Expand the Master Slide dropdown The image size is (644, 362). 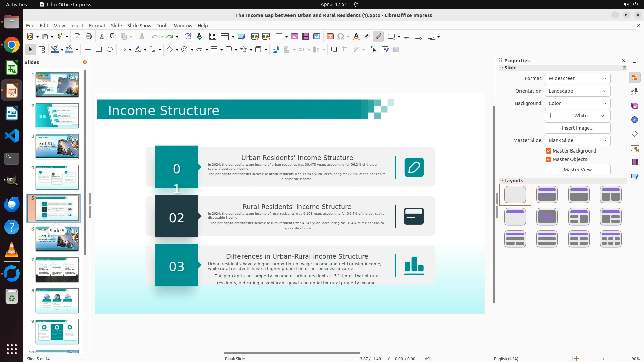coord(577,140)
